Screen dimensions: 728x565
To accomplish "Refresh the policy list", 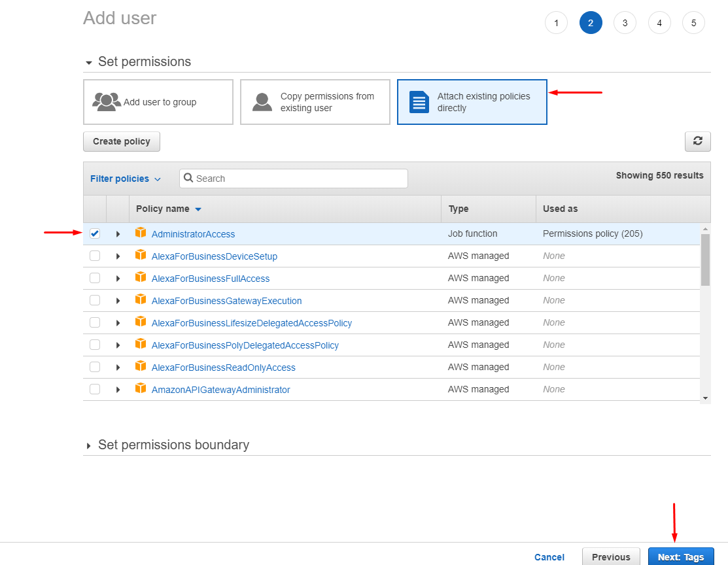I will point(697,141).
